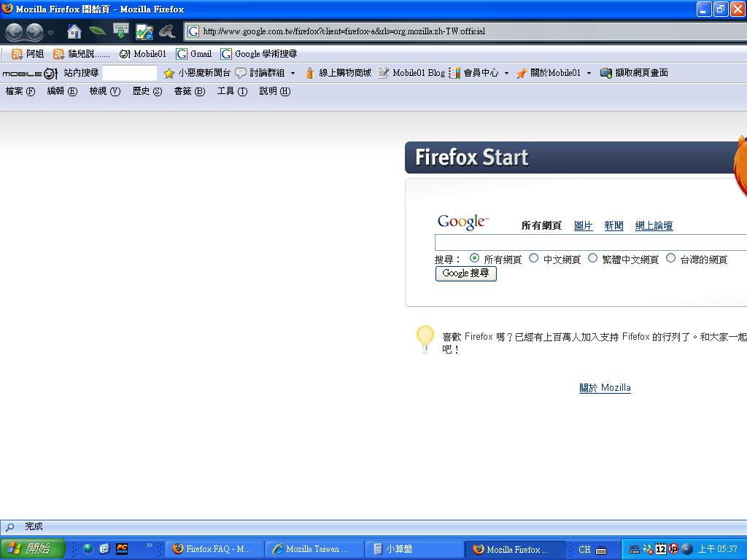Open 會員中心 toolbar button
Viewport: 747px width, 560px height.
point(474,73)
